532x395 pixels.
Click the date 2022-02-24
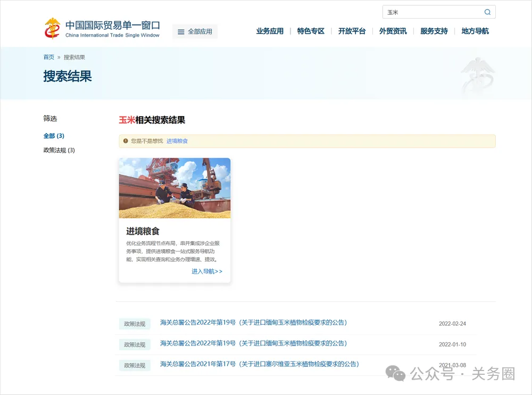tap(452, 324)
